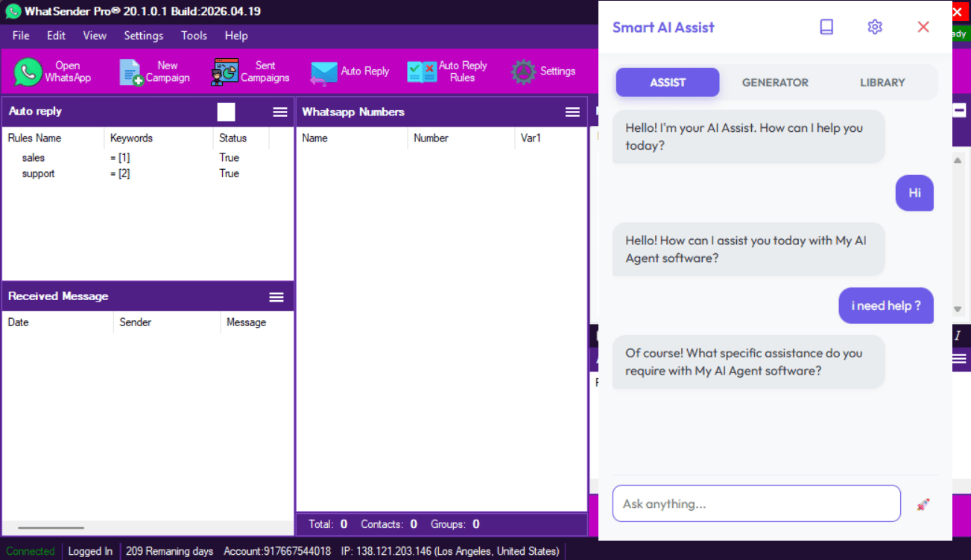The height and width of the screenshot is (560, 971).
Task: Click the Connected status indicator
Action: point(31,551)
